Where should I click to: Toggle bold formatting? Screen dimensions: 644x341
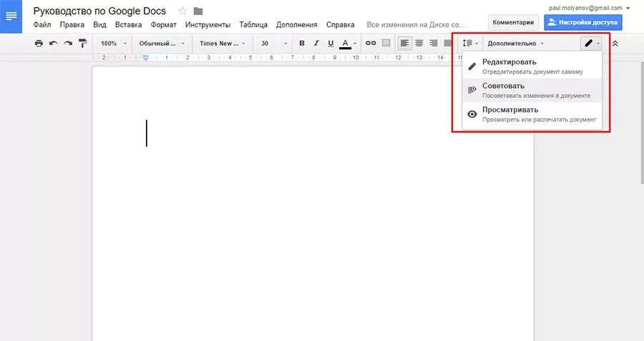(302, 43)
